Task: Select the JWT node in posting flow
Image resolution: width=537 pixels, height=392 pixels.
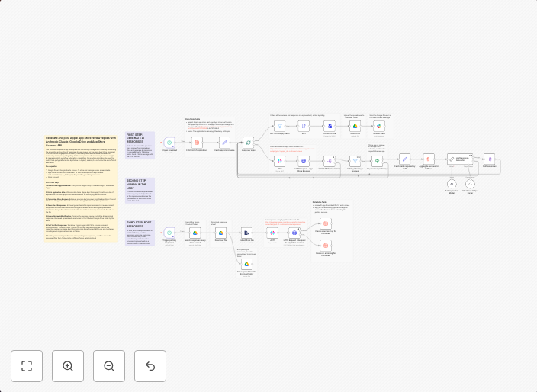Action: (x=272, y=233)
